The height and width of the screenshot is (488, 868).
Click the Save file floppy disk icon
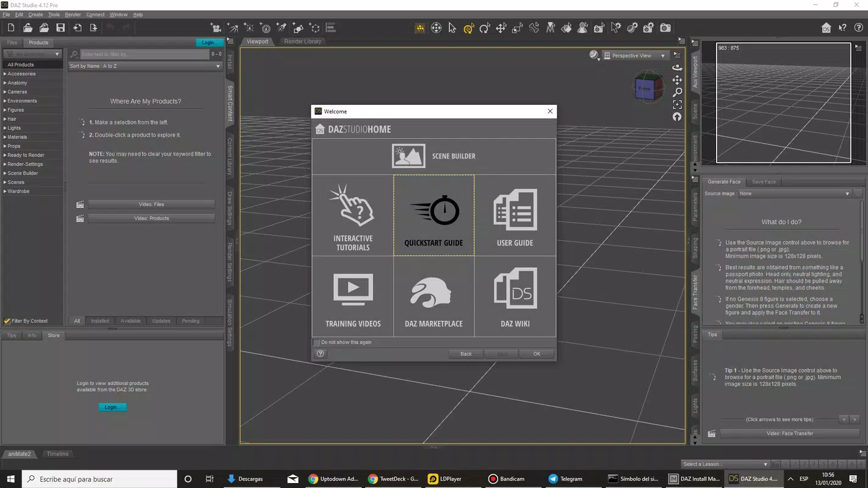click(x=60, y=27)
